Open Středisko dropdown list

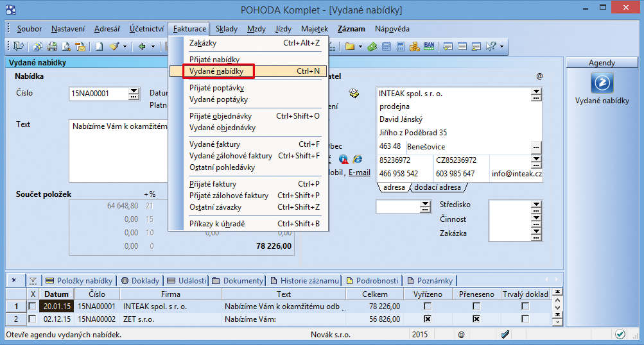pos(536,205)
